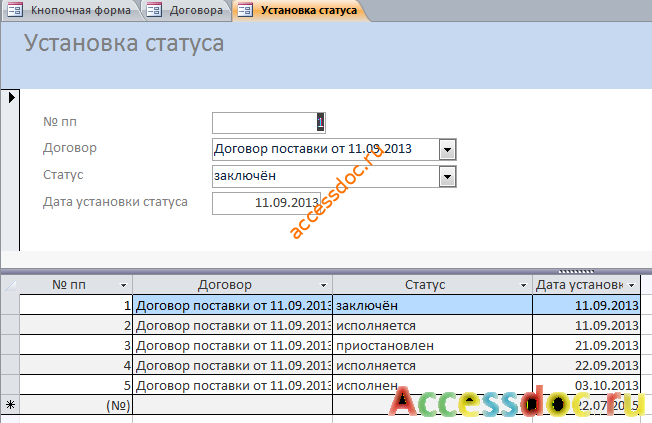Click inside the Договор combo box text
This screenshot has width=652, height=423.
(x=326, y=149)
